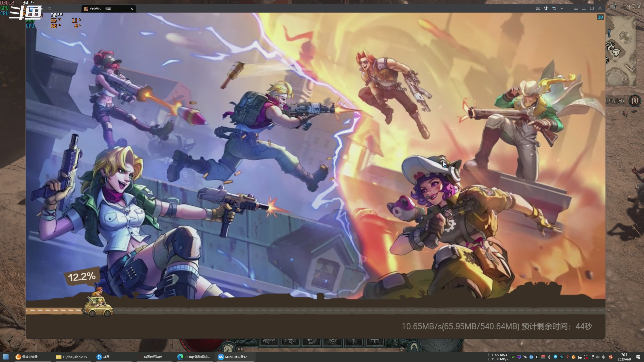Open the 7:58 2023/6/9 clock
The width and height of the screenshot is (644, 362).
click(x=624, y=357)
